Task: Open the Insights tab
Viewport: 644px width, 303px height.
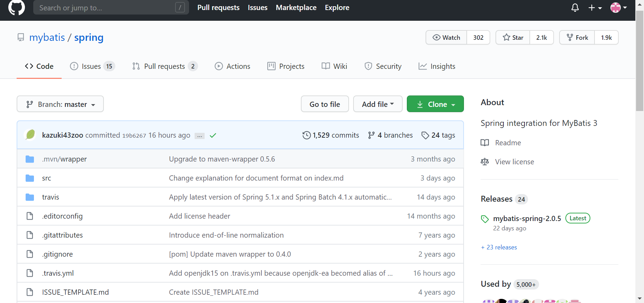Action: (437, 66)
